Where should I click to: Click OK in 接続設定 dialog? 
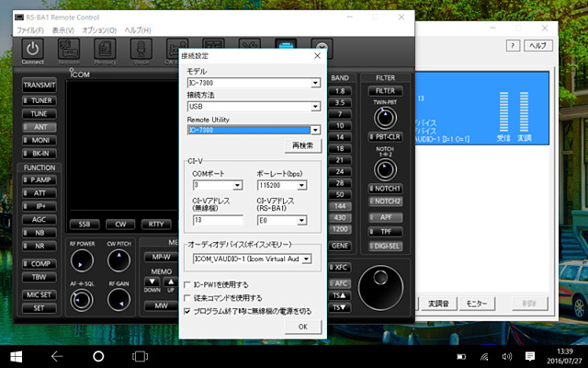[x=303, y=327]
